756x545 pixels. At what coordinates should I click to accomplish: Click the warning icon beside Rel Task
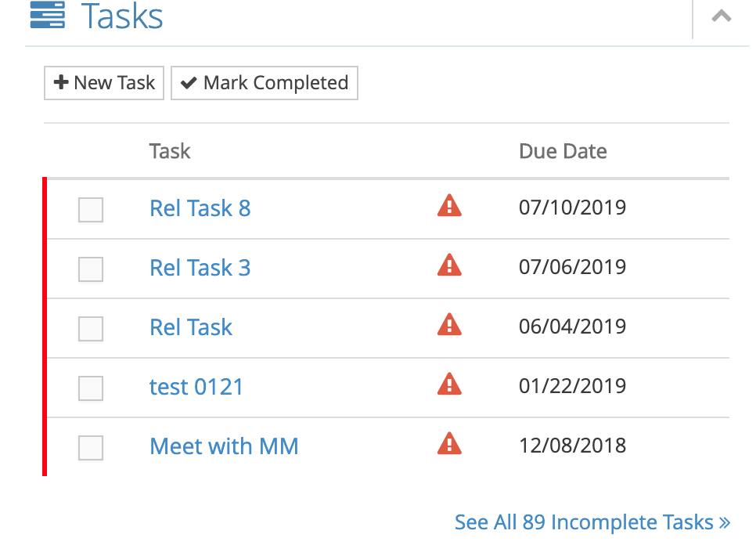pyautogui.click(x=449, y=325)
